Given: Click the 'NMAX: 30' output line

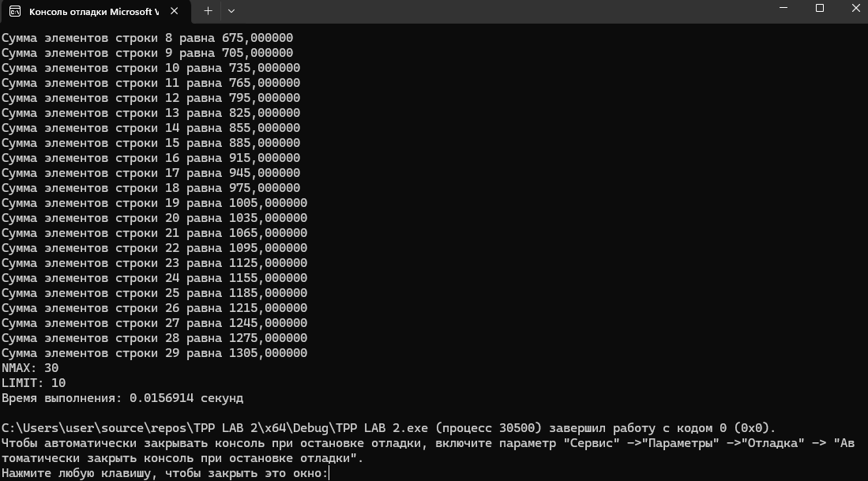Looking at the screenshot, I should point(30,368).
